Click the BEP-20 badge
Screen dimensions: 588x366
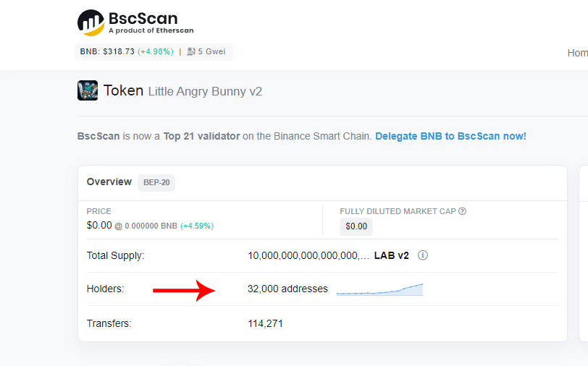click(x=156, y=183)
